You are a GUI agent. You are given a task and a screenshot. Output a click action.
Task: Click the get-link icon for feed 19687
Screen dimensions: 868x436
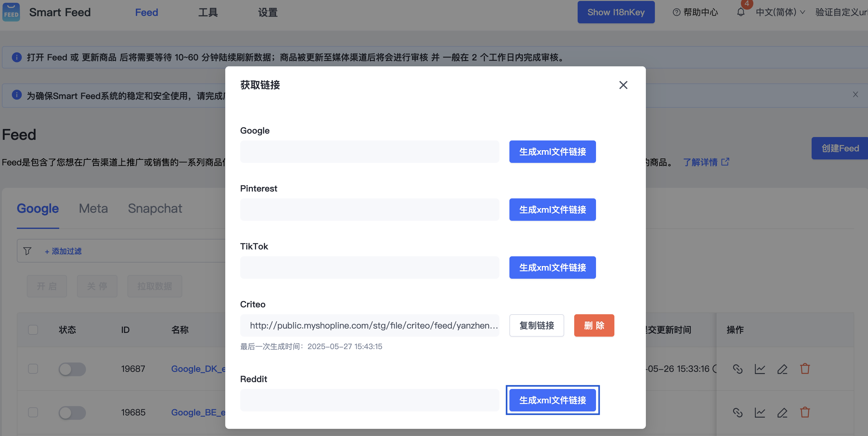(737, 369)
